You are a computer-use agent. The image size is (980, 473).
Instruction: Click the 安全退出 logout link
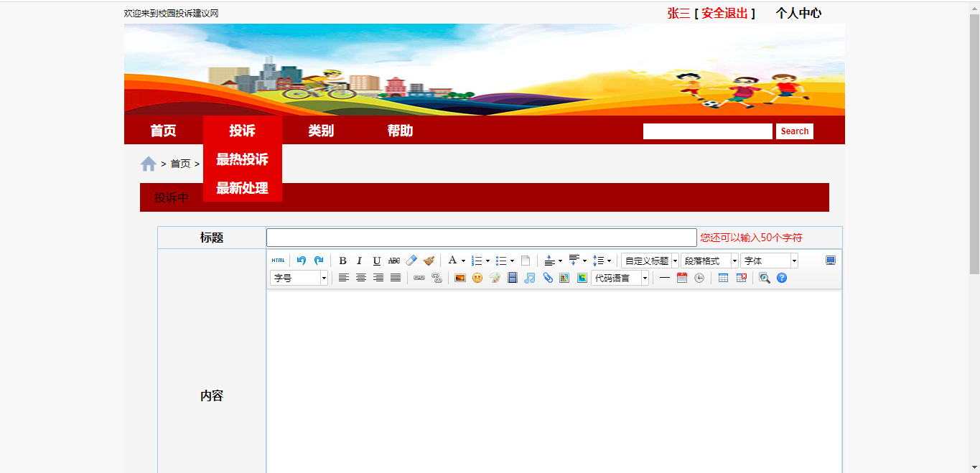click(x=725, y=13)
